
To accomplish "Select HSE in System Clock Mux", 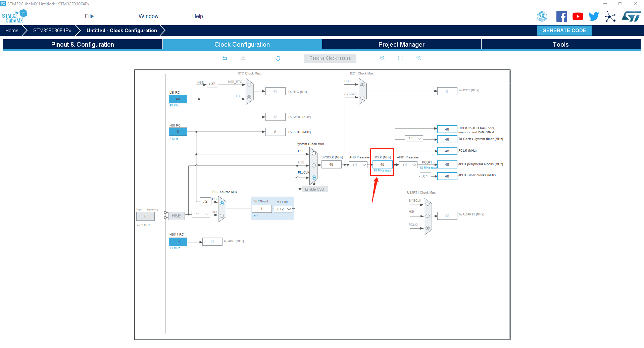I will coord(314,165).
